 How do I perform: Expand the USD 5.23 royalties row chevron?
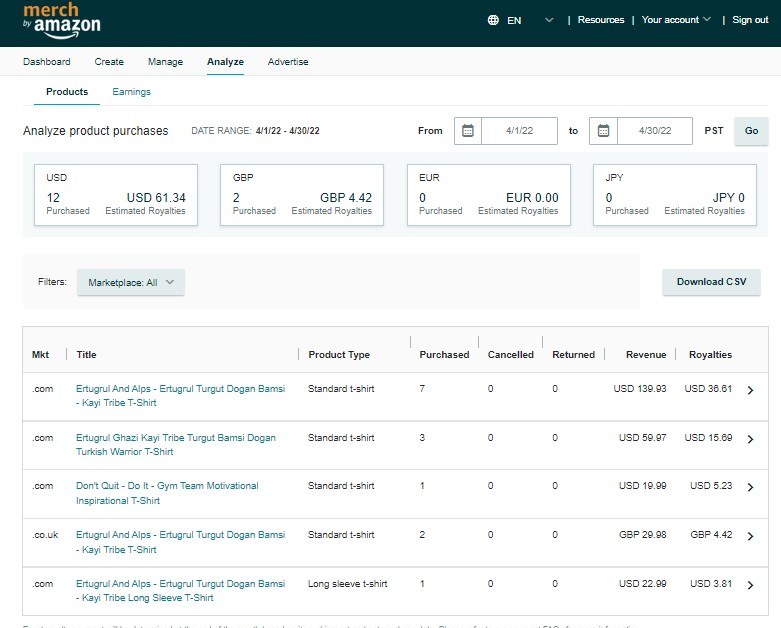pos(751,488)
